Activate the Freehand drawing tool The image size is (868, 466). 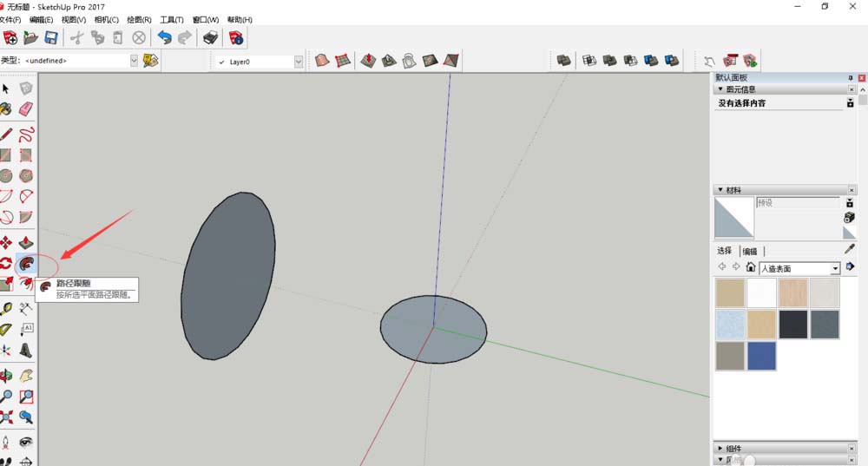point(25,135)
